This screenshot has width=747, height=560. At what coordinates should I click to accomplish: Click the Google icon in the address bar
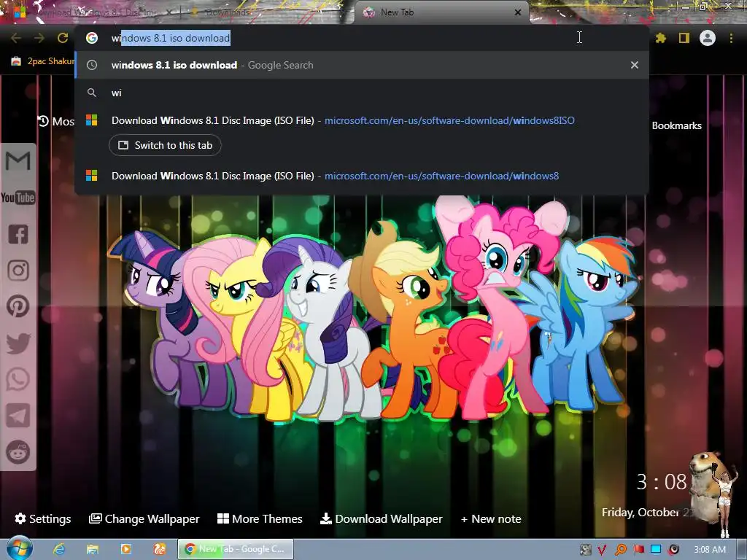pos(92,38)
